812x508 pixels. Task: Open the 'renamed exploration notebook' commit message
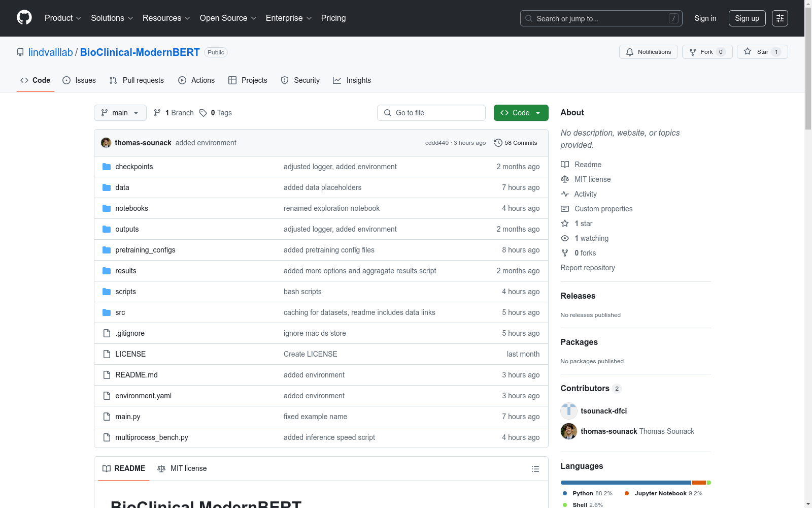(x=332, y=208)
